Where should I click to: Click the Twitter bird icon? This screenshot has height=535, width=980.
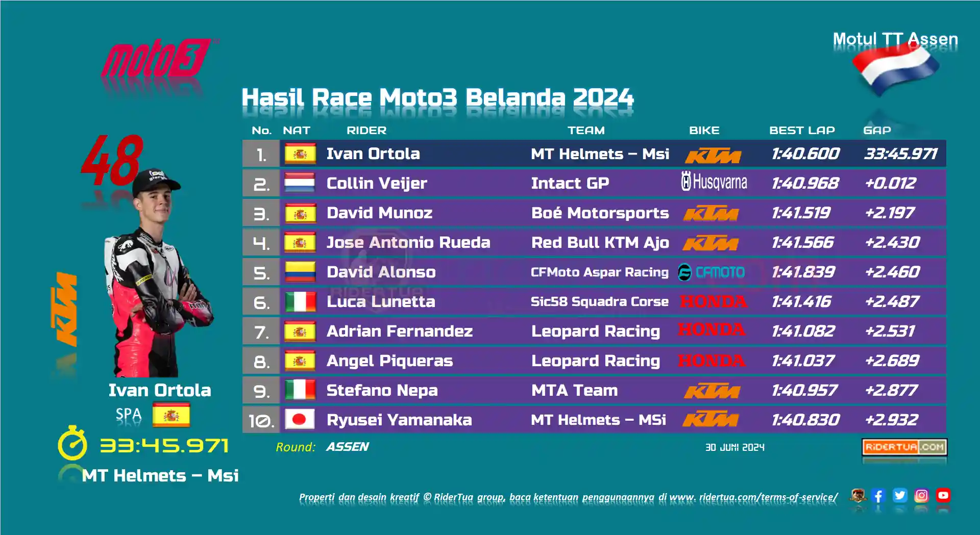(x=900, y=495)
